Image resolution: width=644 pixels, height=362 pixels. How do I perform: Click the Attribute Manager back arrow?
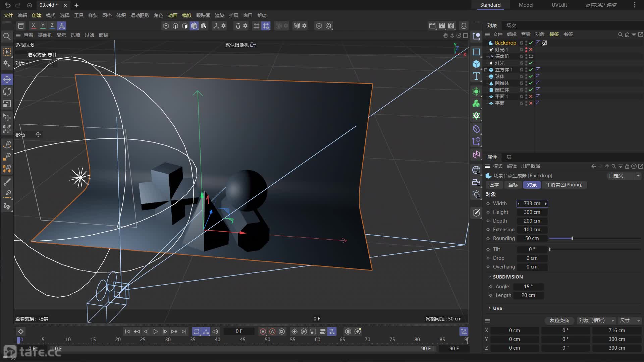pyautogui.click(x=593, y=166)
